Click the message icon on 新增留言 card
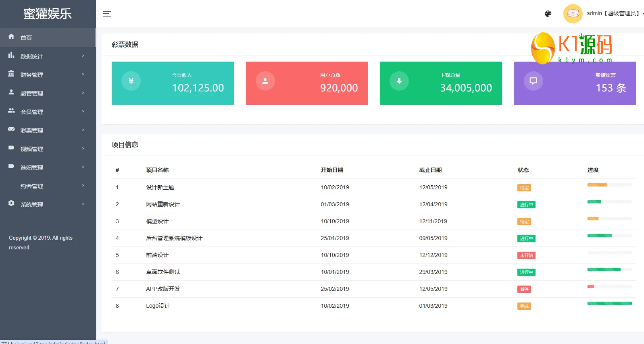 pyautogui.click(x=534, y=81)
